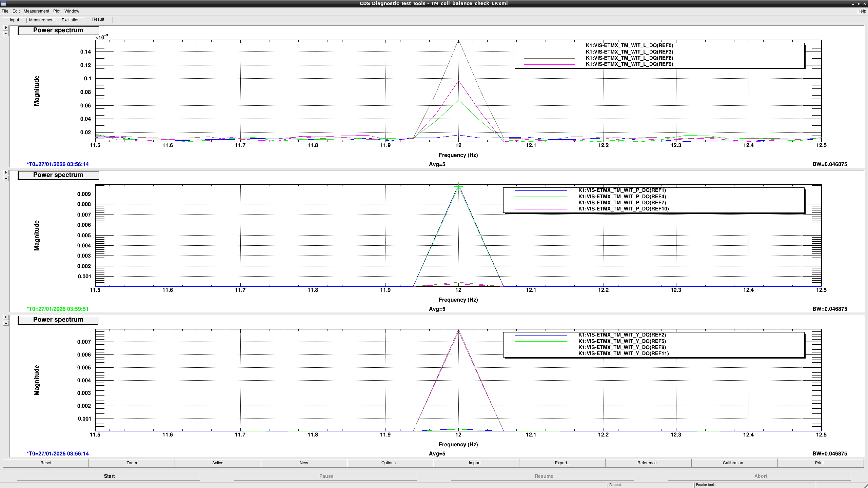Image resolution: width=868 pixels, height=488 pixels.
Task: Switch to the Excitation tab
Action: [71, 20]
